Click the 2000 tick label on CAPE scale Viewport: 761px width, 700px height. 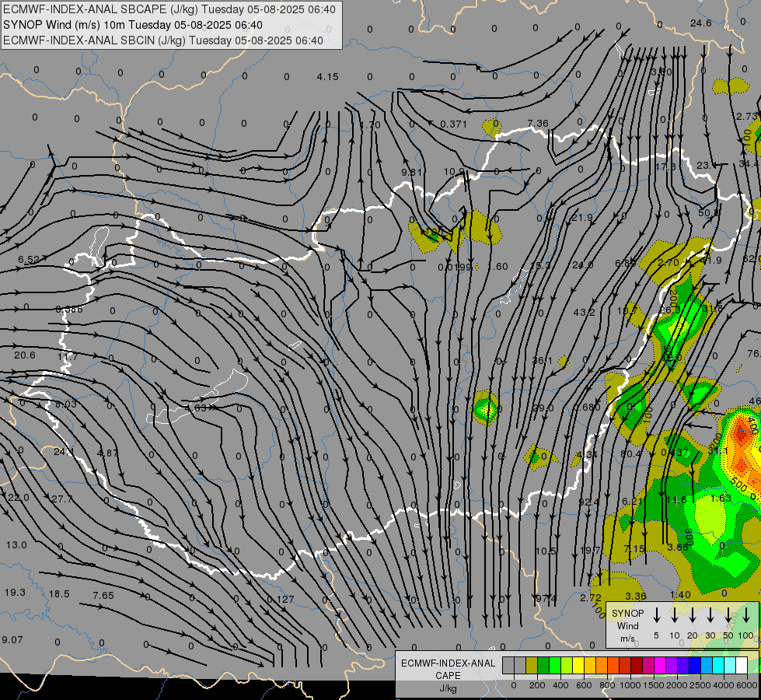[677, 685]
